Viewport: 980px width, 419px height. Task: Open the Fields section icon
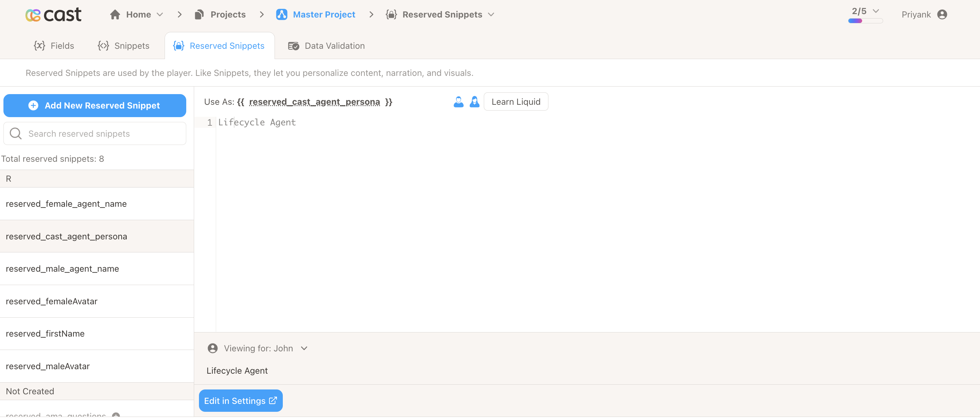point(39,46)
